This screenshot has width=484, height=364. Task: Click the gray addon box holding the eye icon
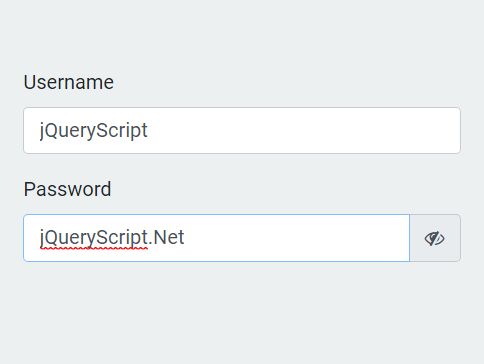[435, 238]
